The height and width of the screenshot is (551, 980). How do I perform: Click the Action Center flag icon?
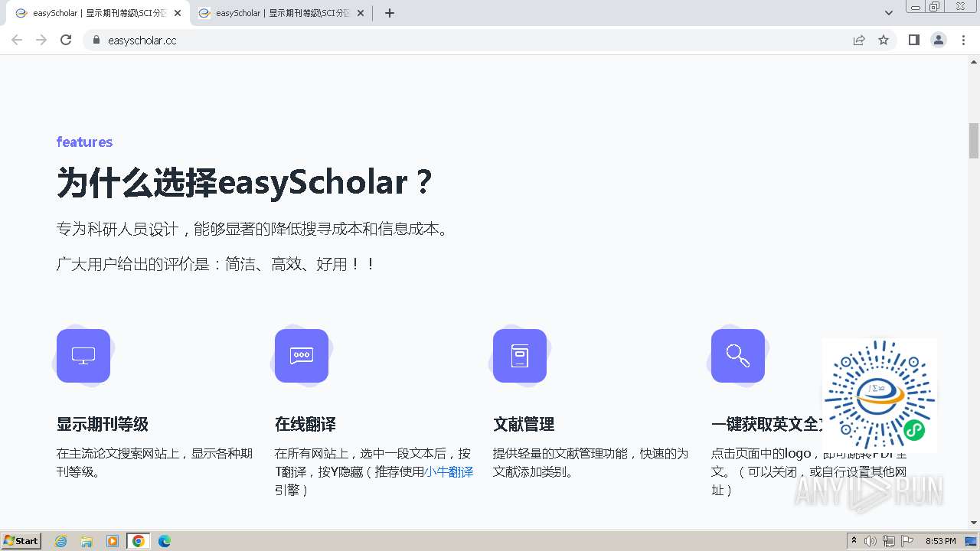click(x=907, y=541)
